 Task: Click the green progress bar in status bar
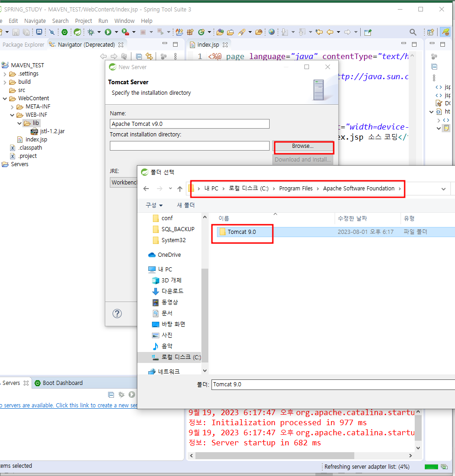click(x=431, y=466)
